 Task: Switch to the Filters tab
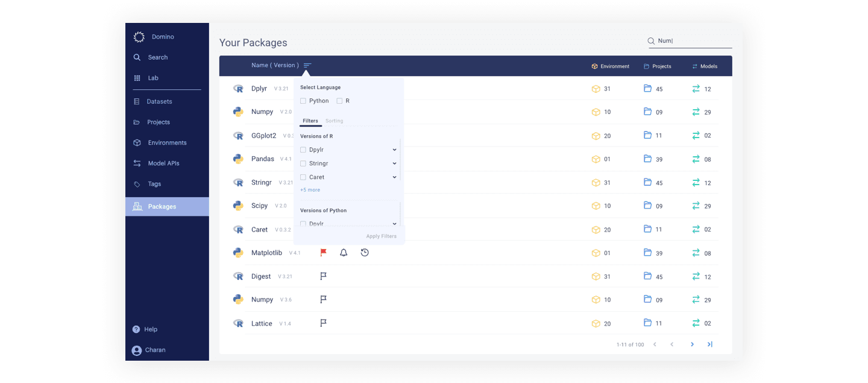tap(310, 121)
